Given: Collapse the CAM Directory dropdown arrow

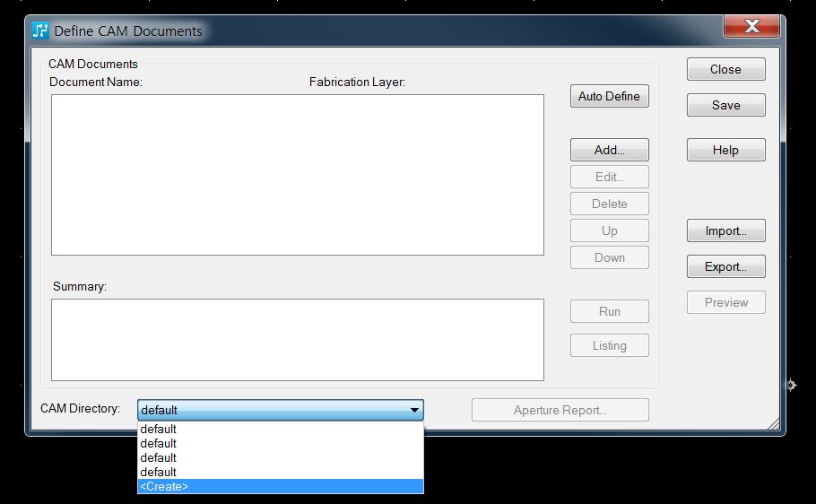Looking at the screenshot, I should click(414, 410).
